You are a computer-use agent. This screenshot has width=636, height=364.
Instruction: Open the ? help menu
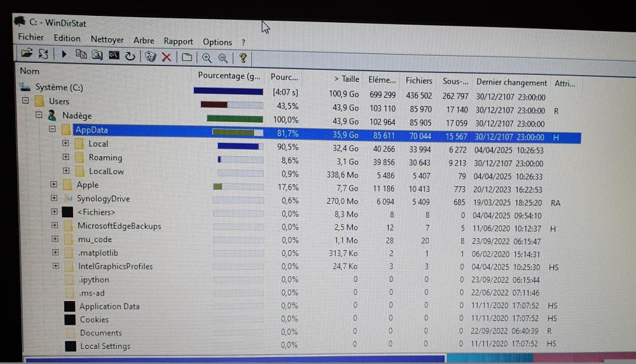pos(244,43)
